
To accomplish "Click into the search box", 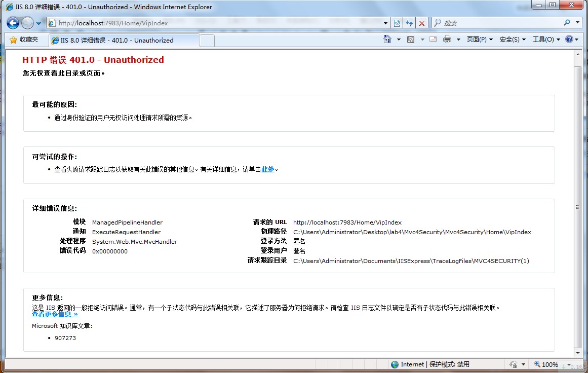I will [x=502, y=23].
